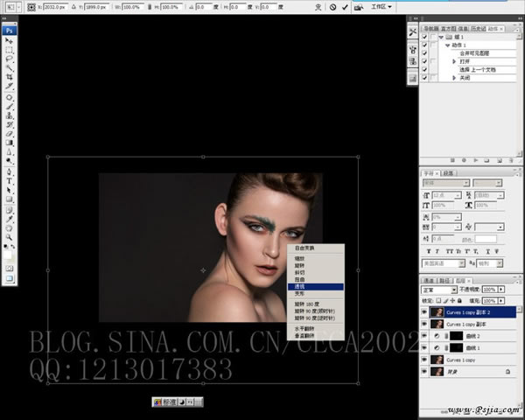Image resolution: width=525 pixels, height=420 pixels.
Task: Select the Move tool
Action: pos(9,41)
